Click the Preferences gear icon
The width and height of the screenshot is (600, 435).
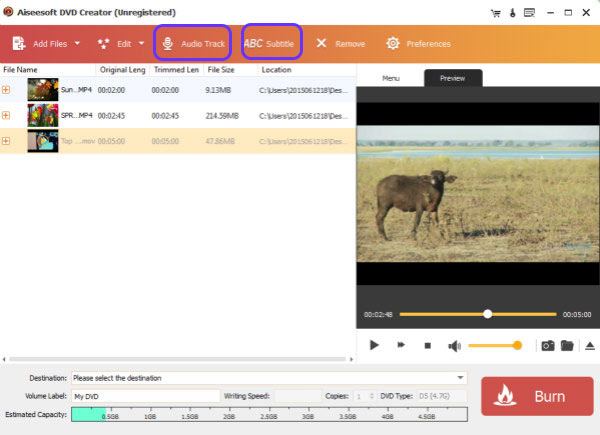(393, 44)
